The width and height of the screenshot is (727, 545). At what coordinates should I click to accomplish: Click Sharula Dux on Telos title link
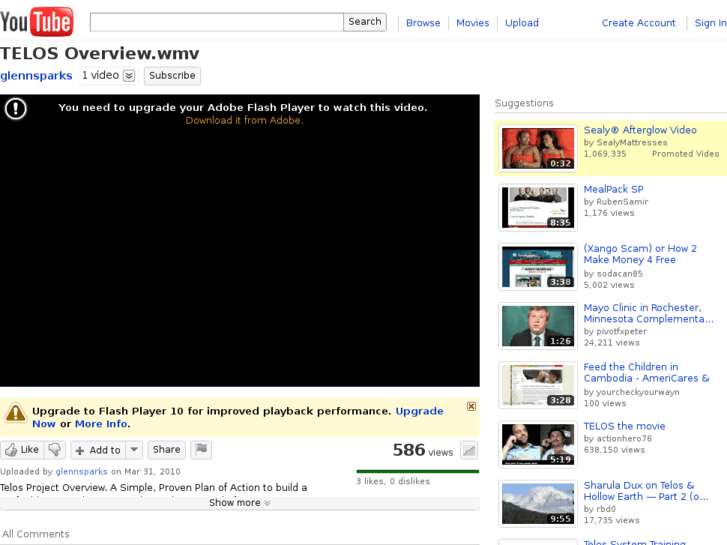point(646,491)
